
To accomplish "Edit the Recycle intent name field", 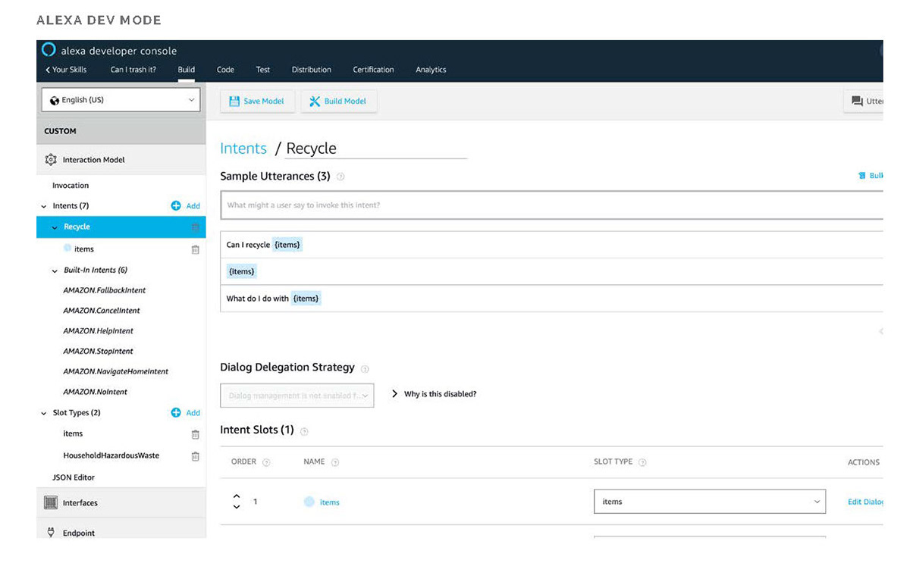I will pos(376,149).
